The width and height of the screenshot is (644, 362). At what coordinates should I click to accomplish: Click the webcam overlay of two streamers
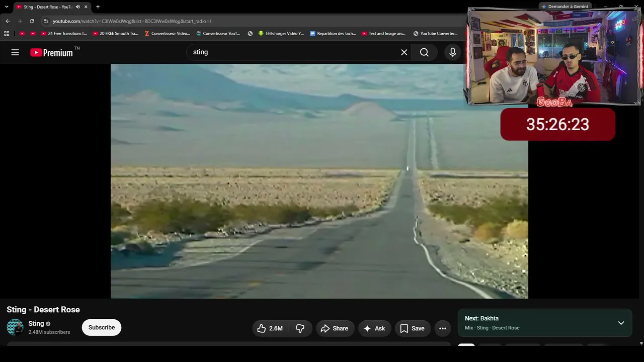554,56
